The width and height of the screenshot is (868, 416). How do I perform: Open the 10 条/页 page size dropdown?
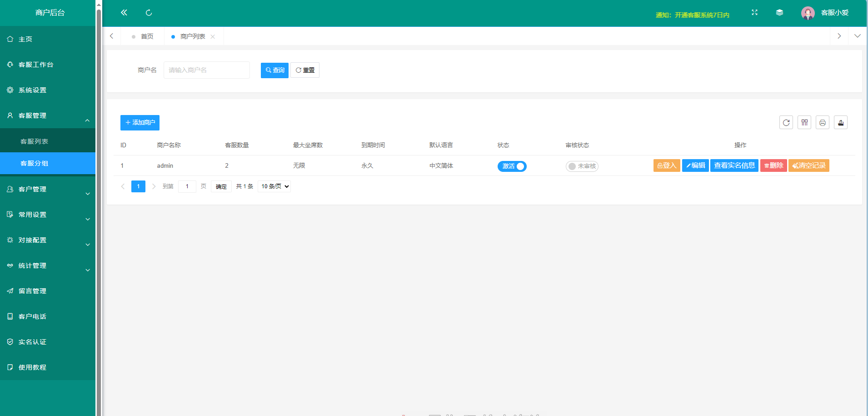274,186
